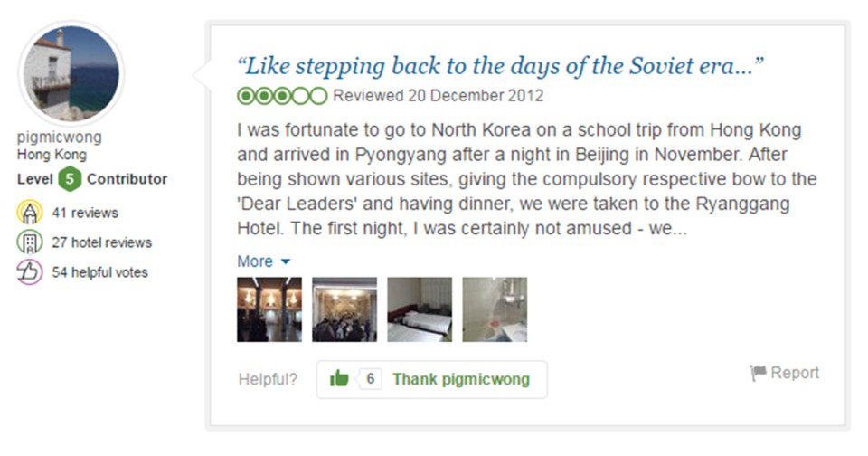Click the Report flag icon
This screenshot has height=456, width=868.
tap(758, 373)
